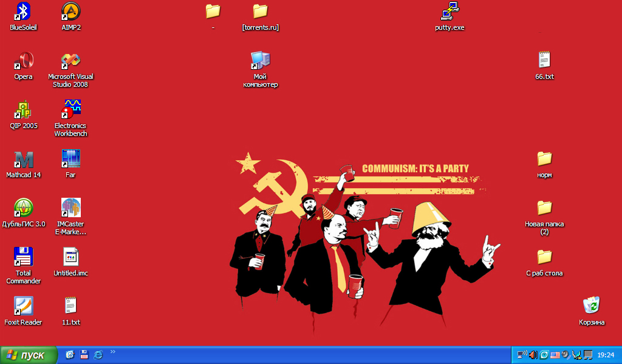The image size is (622, 364).
Task: Click the orange speaker volume tray icon
Action: pos(533,355)
